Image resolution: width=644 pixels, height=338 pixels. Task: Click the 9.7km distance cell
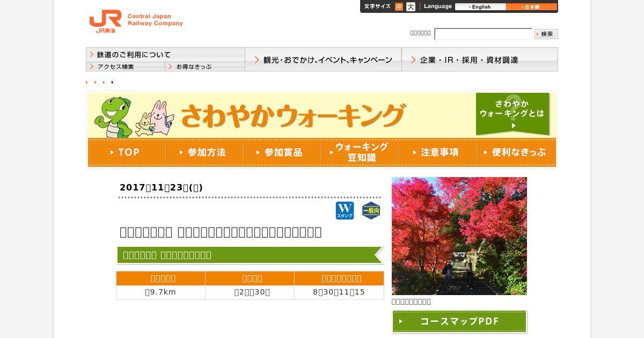coord(161,292)
